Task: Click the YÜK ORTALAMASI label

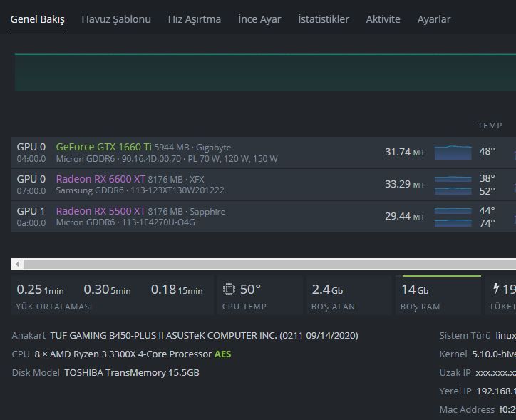Action: pos(54,307)
